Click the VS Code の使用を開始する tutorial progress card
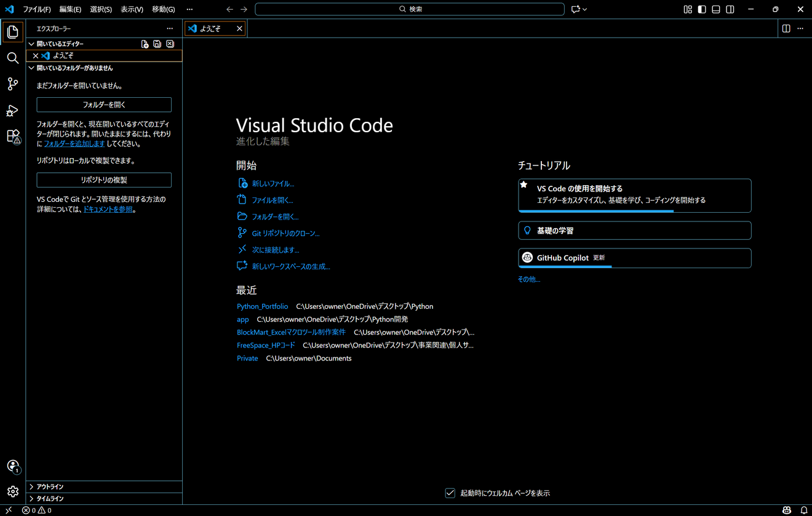This screenshot has height=516, width=812. pos(634,195)
